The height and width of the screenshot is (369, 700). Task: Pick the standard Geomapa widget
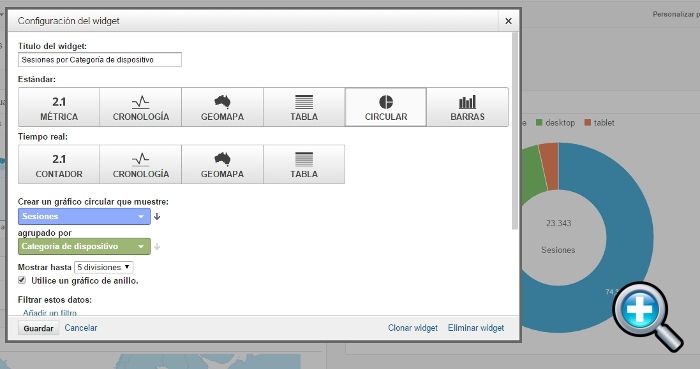pos(222,107)
